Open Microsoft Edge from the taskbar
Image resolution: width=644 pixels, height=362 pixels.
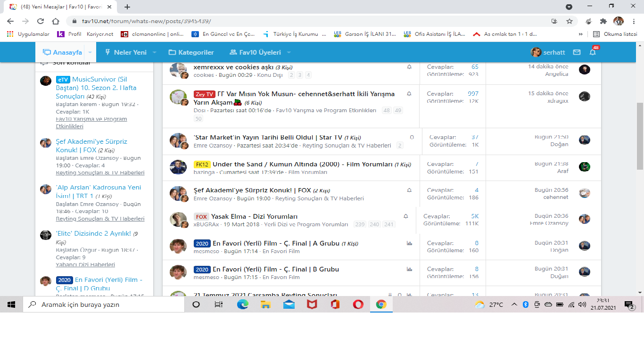pyautogui.click(x=243, y=304)
